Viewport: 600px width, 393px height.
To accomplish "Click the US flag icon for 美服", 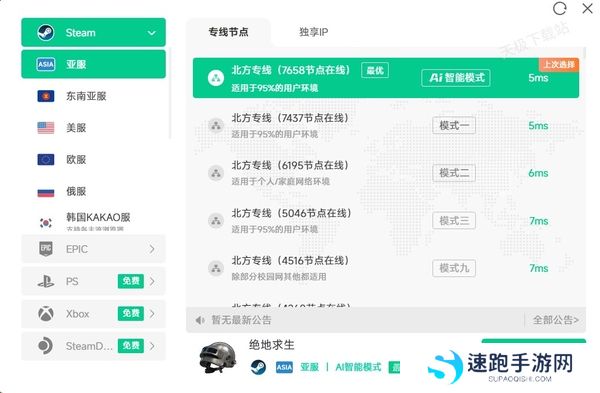I will [46, 128].
